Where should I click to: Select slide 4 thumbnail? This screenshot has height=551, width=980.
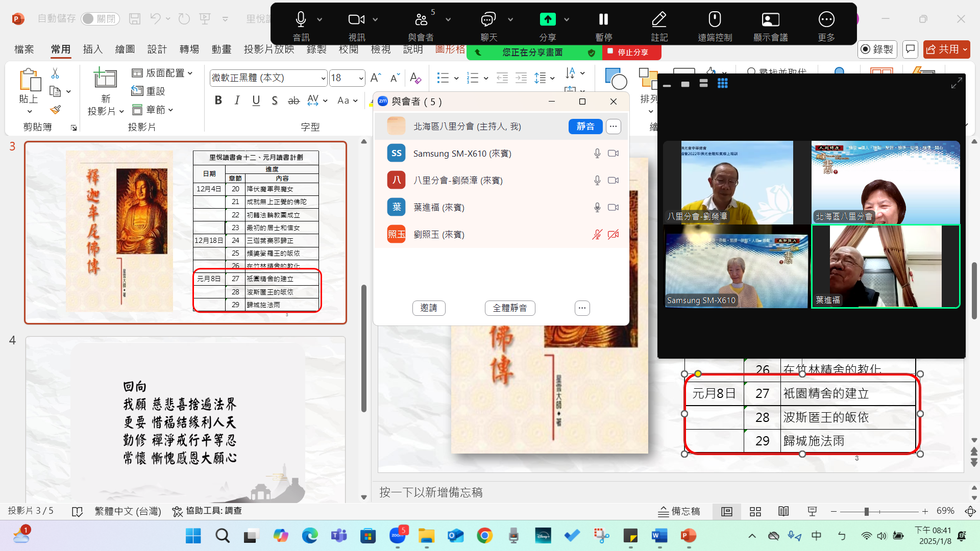coord(185,418)
